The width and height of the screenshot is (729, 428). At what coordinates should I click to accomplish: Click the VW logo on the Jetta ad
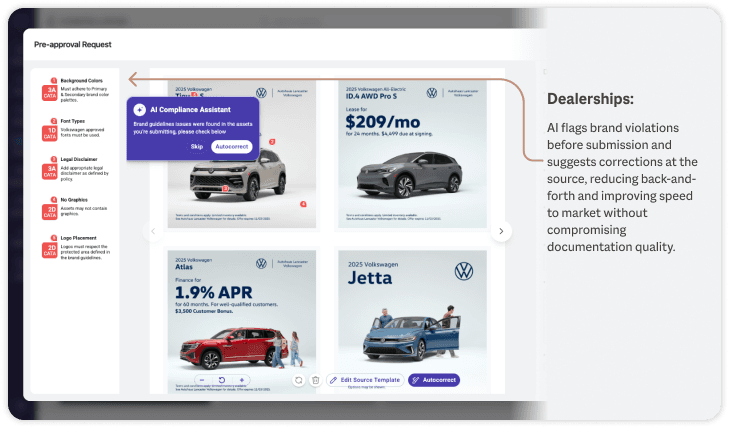[x=464, y=271]
